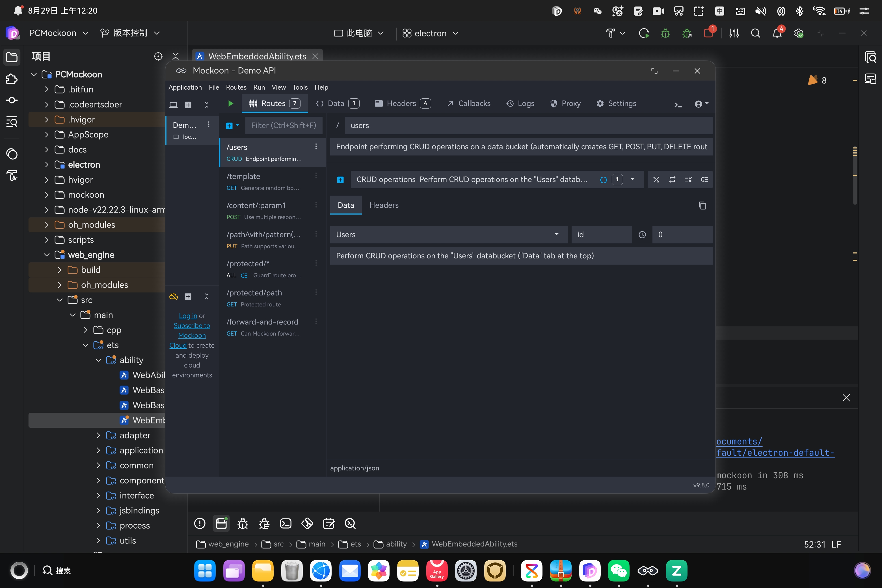
Task: Switch to the response Headers tab under CRUD operations
Action: pos(384,205)
